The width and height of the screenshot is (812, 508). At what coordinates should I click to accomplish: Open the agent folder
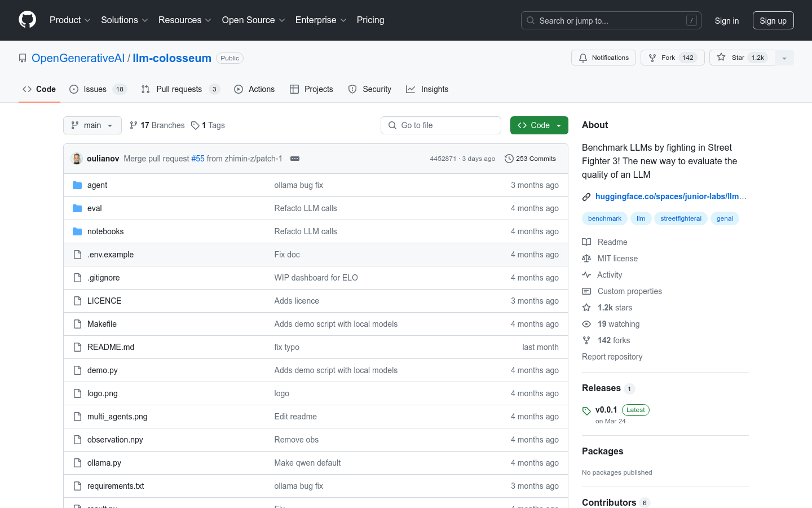[x=97, y=185]
